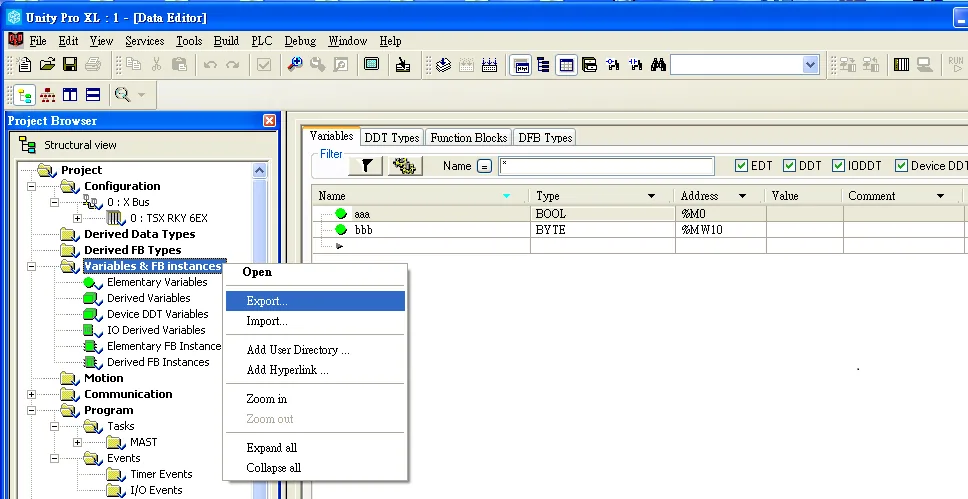The width and height of the screenshot is (968, 499).
Task: Click the Rebuild all project icon
Action: click(x=489, y=64)
